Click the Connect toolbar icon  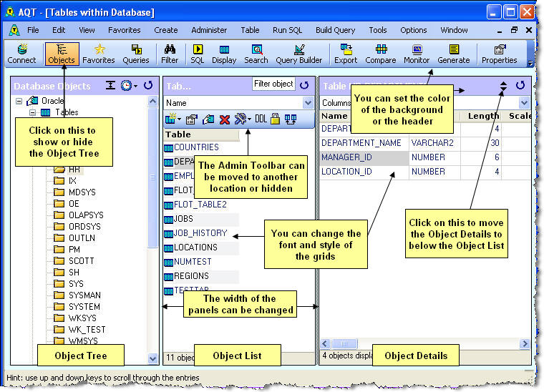21,54
